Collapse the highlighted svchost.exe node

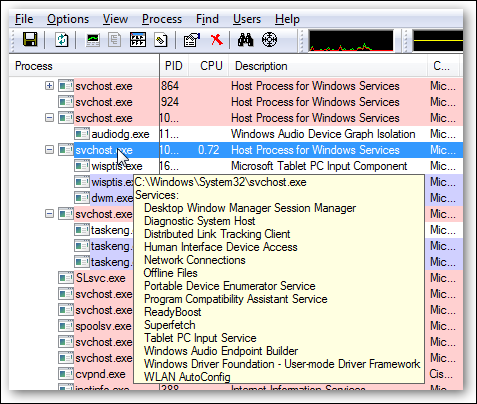click(x=49, y=150)
